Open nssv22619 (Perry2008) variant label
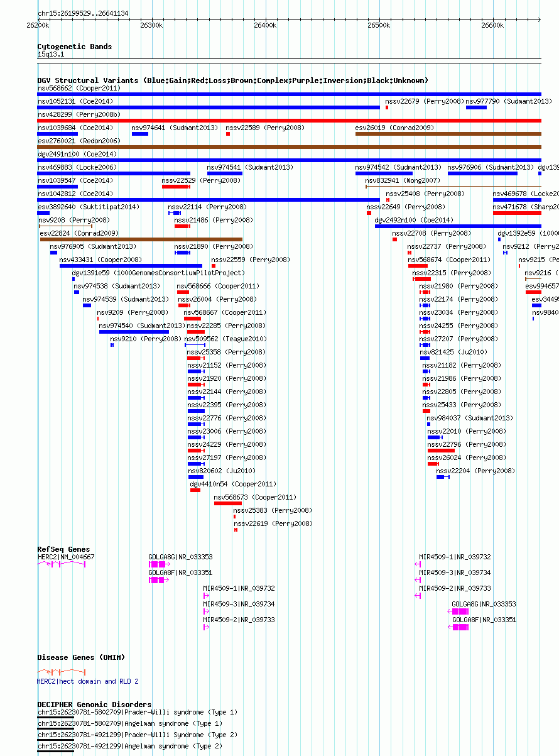The width and height of the screenshot is (559, 756). [273, 523]
